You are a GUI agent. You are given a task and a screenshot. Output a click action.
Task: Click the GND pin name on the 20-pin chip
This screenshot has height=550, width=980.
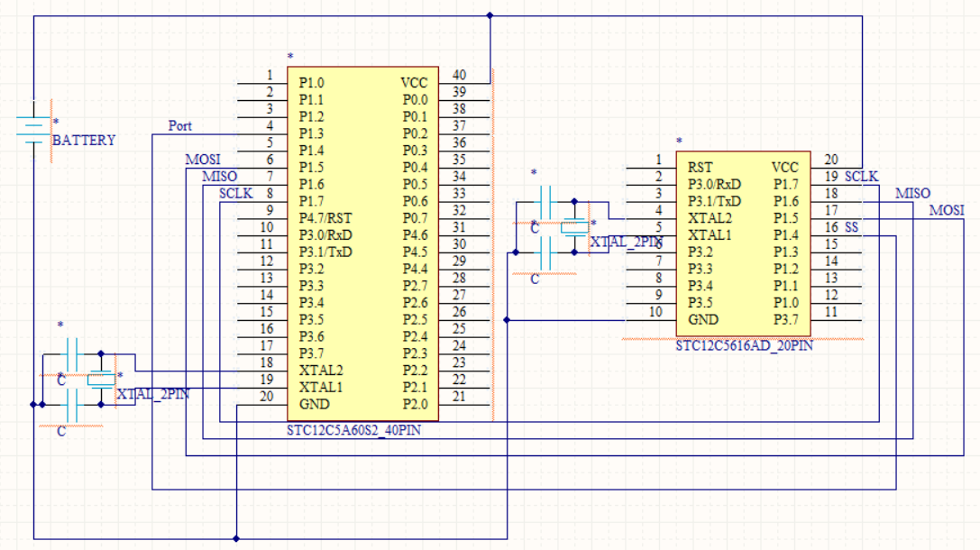(x=703, y=319)
